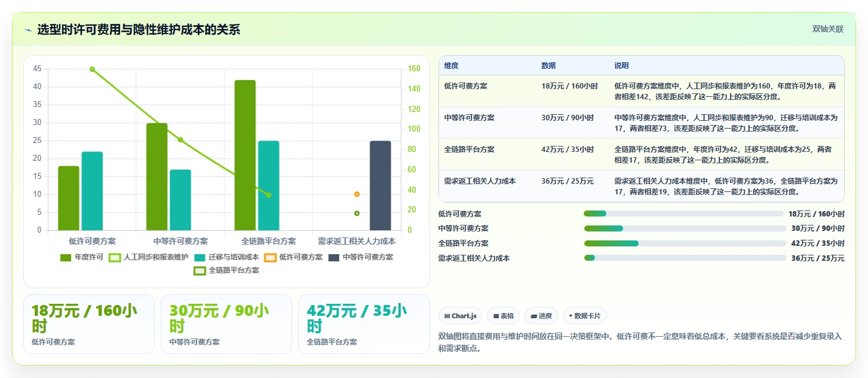Select the 全链路平台方案 table row name
The image size is (868, 378).
coord(469,150)
